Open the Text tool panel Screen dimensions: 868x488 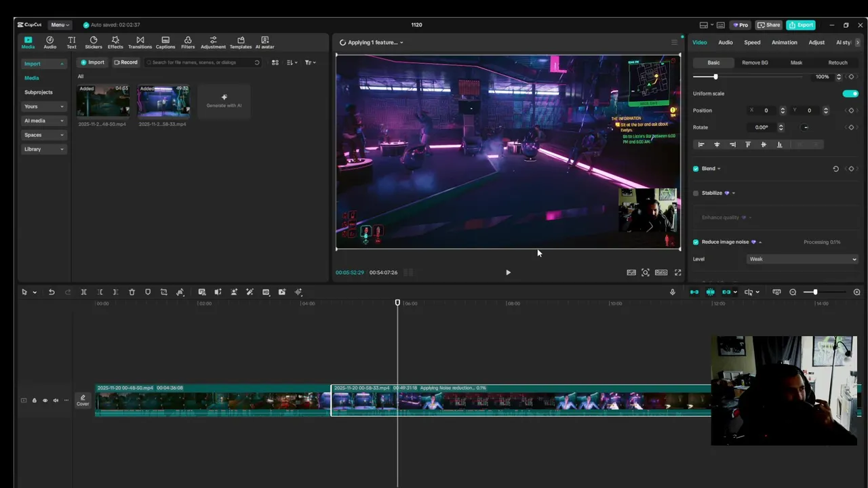pos(71,43)
